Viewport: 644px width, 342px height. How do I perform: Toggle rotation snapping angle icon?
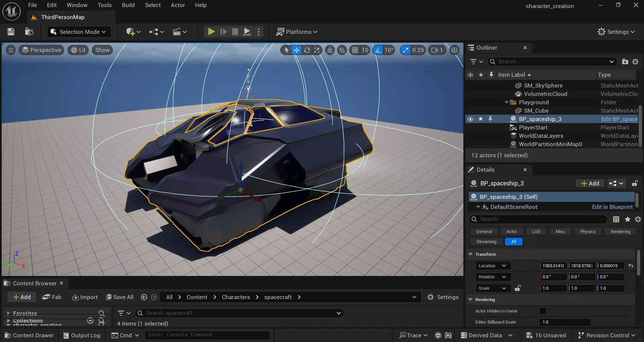[x=378, y=50]
